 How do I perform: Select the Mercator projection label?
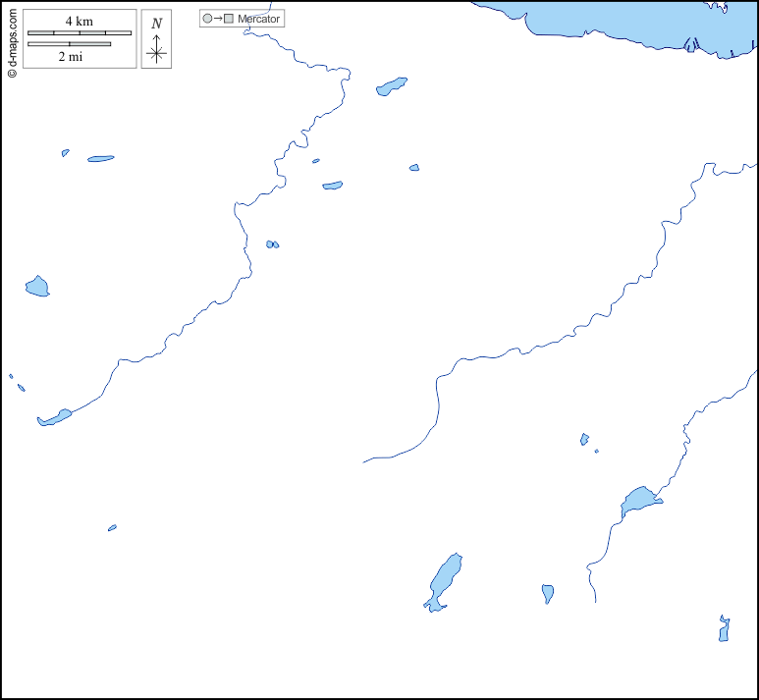(x=258, y=19)
